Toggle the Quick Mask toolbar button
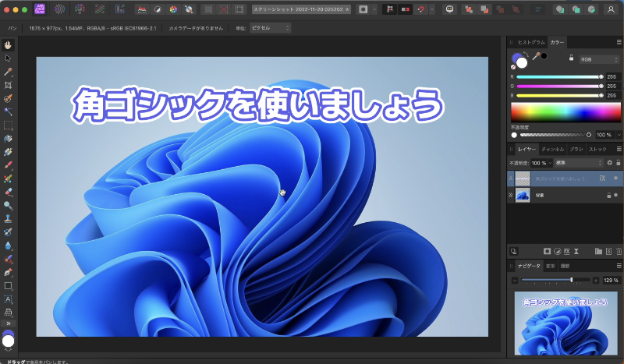 click(x=363, y=9)
